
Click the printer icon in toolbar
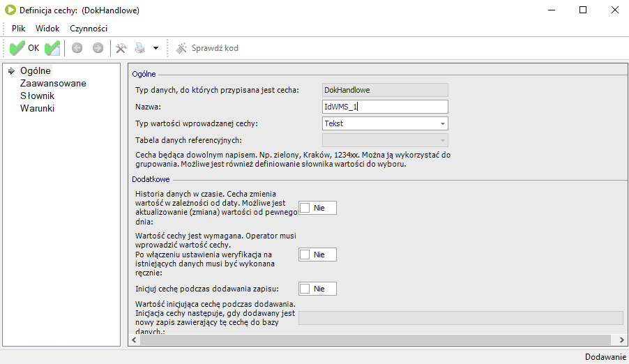coord(140,48)
